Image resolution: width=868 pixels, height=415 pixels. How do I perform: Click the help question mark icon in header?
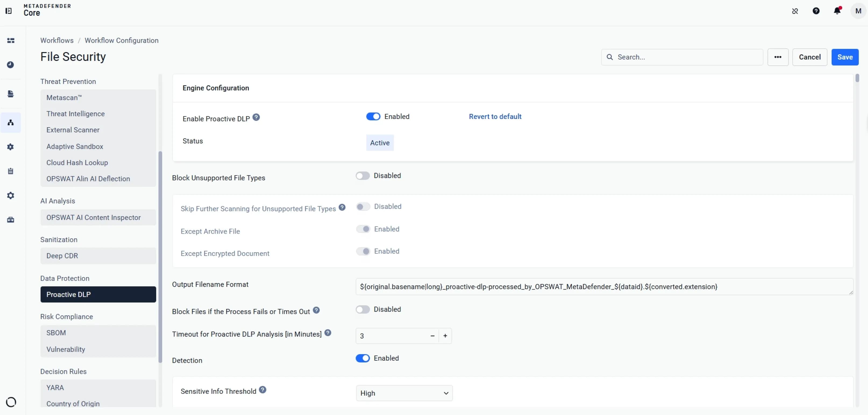(816, 11)
